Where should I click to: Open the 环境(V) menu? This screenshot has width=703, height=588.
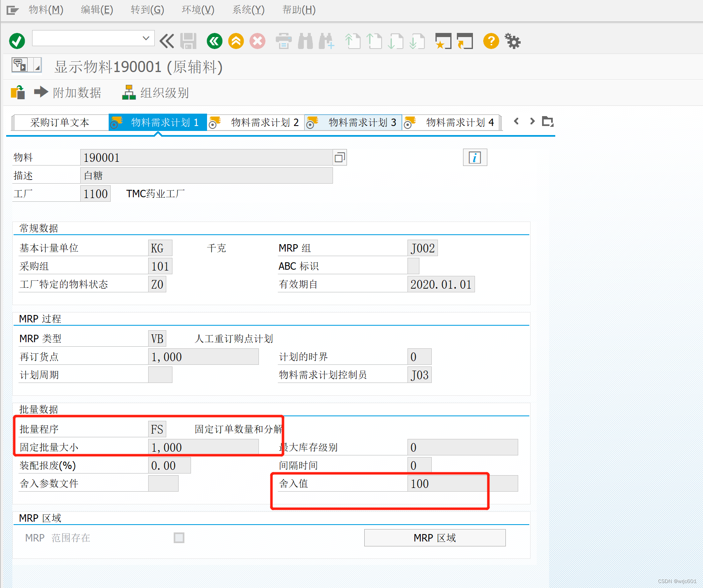pyautogui.click(x=198, y=9)
